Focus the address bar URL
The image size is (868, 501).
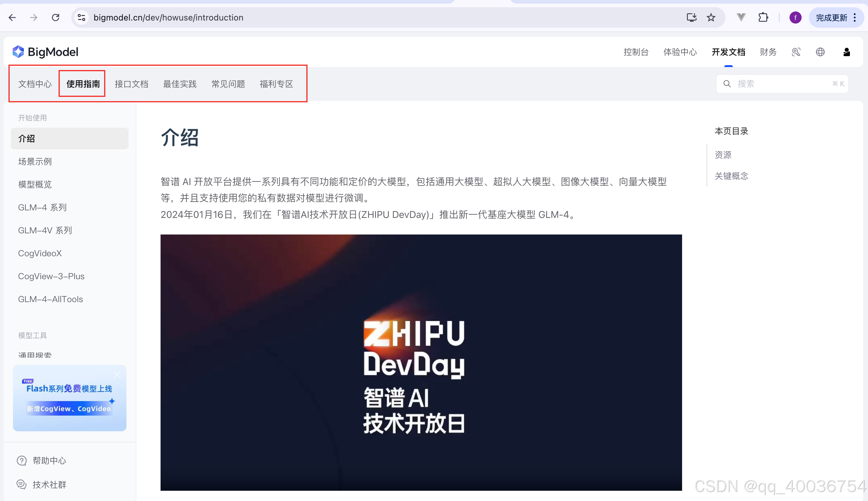(168, 18)
